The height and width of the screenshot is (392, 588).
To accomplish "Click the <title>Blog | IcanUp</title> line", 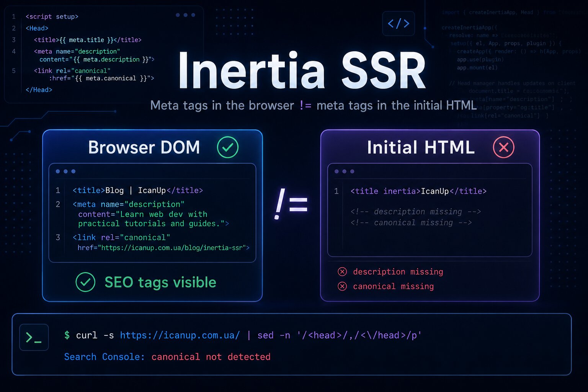I will [x=138, y=190].
